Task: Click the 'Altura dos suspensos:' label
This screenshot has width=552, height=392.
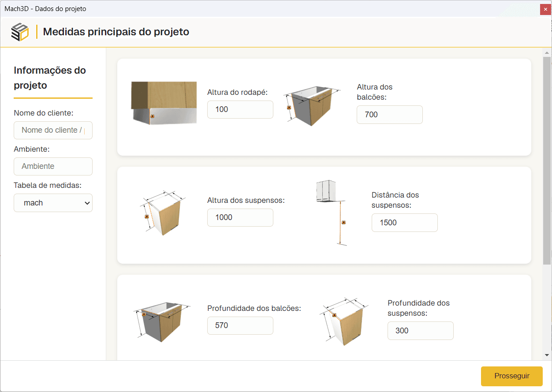Action: pyautogui.click(x=246, y=200)
